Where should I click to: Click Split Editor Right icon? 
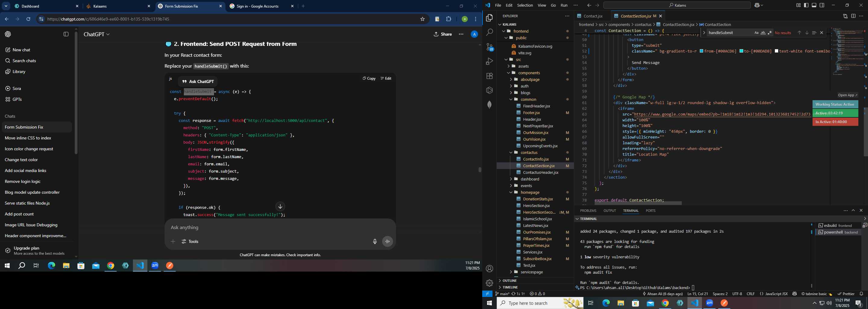point(853,16)
